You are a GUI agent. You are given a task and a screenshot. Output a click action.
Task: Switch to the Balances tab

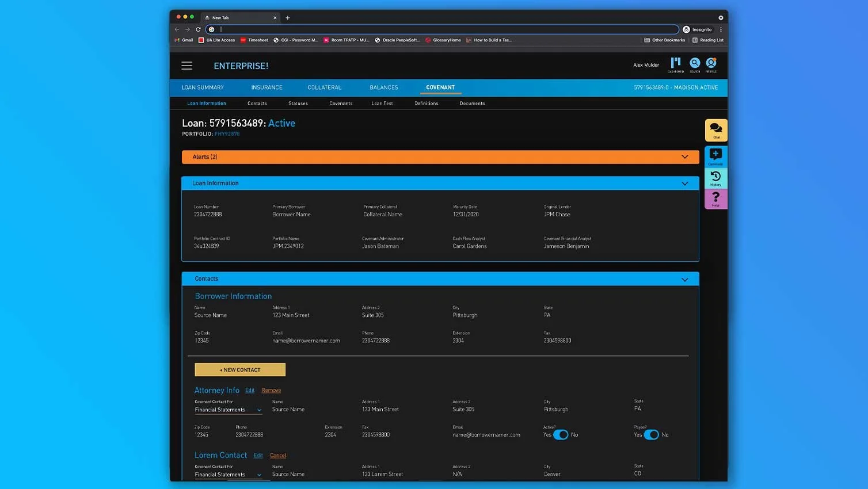click(x=384, y=87)
